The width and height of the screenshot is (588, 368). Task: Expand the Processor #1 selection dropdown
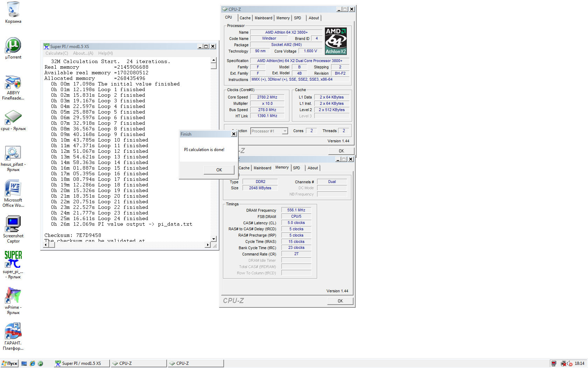(x=285, y=131)
